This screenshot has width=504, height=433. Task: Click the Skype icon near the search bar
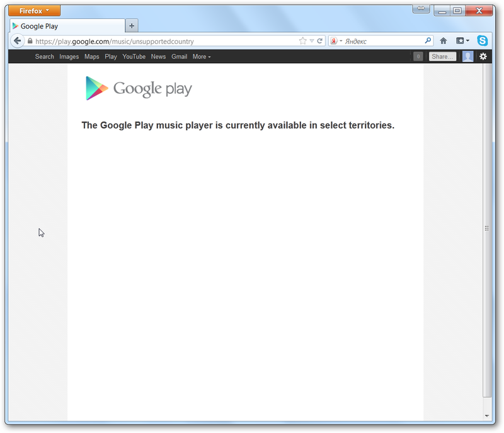(483, 40)
